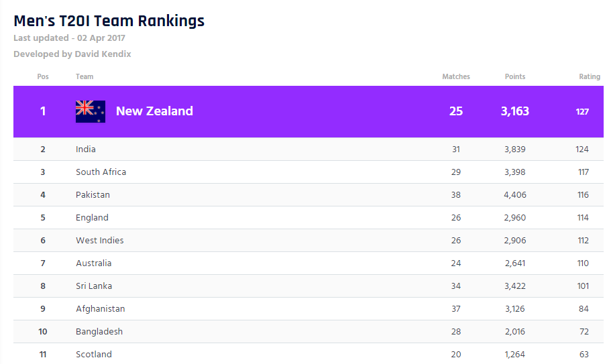
Task: Select Pakistan in the rankings table
Action: point(93,195)
